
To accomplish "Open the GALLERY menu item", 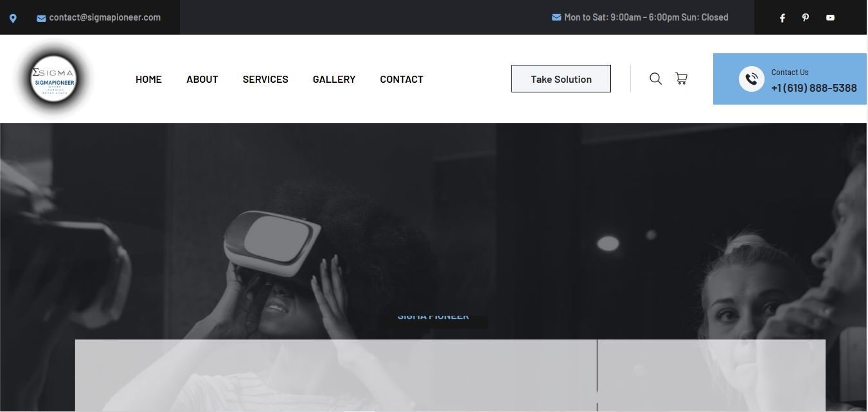I will pyautogui.click(x=334, y=79).
